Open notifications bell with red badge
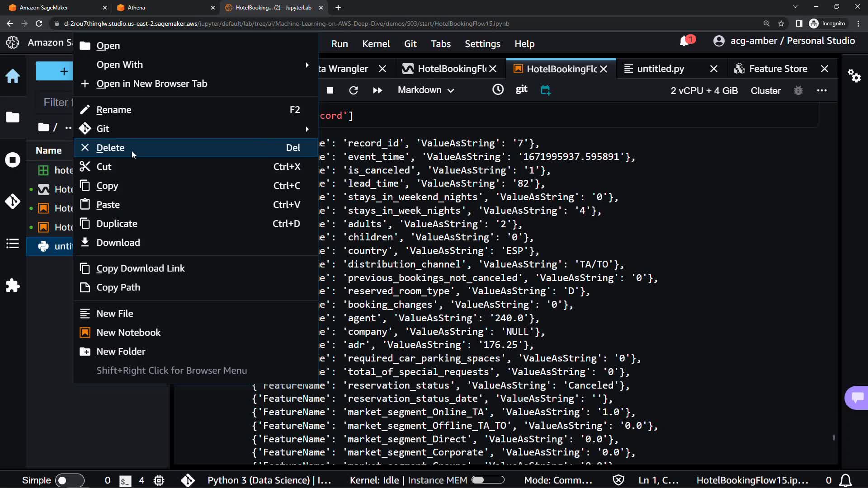This screenshot has height=488, width=868. point(685,41)
